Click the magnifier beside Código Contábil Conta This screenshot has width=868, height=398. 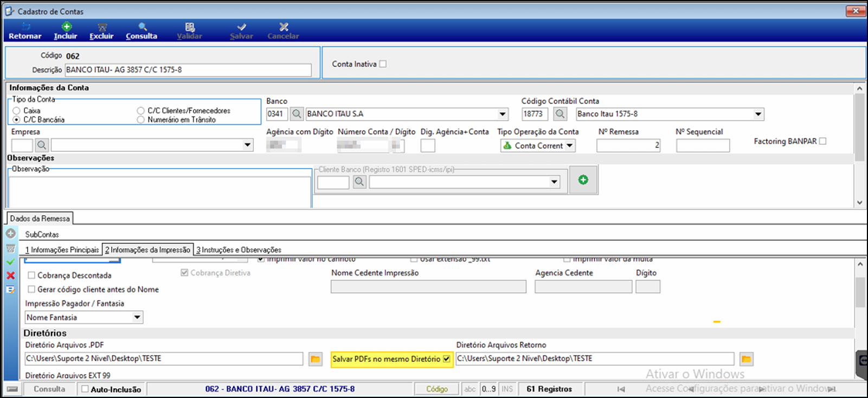[560, 114]
